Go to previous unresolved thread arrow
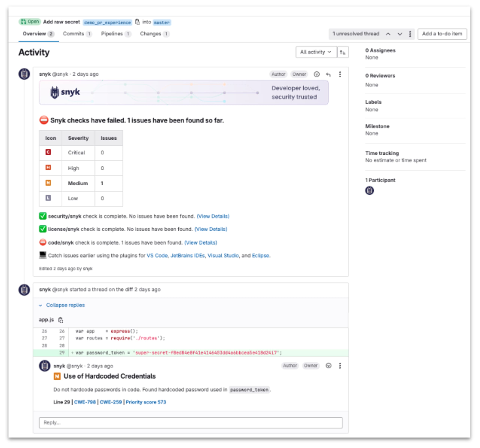480x448 pixels. click(x=388, y=34)
